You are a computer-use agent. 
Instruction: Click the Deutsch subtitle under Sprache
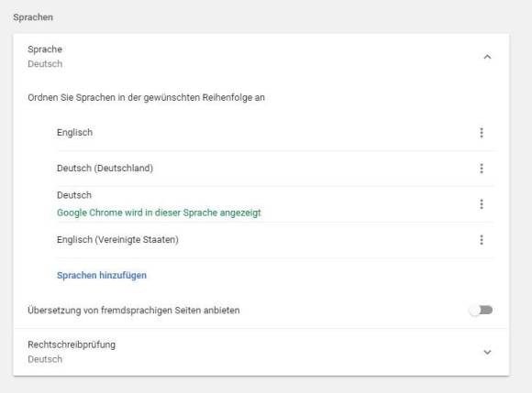45,64
